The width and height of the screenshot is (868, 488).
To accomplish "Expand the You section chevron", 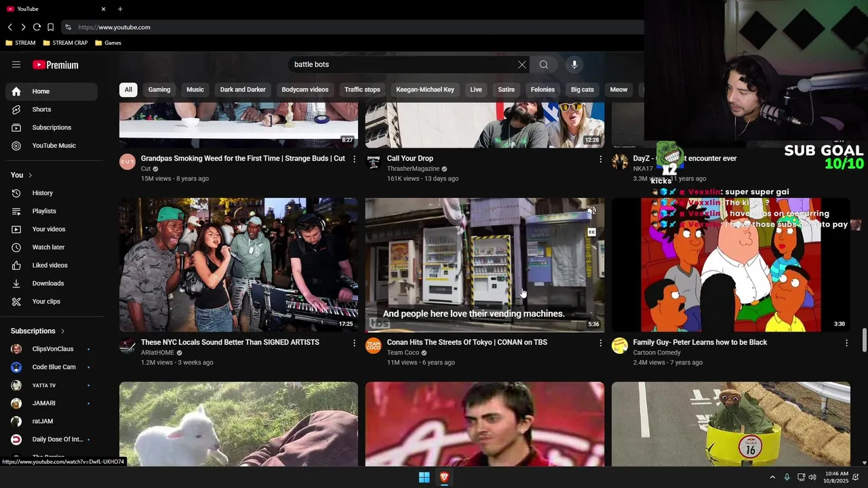I will click(x=30, y=176).
